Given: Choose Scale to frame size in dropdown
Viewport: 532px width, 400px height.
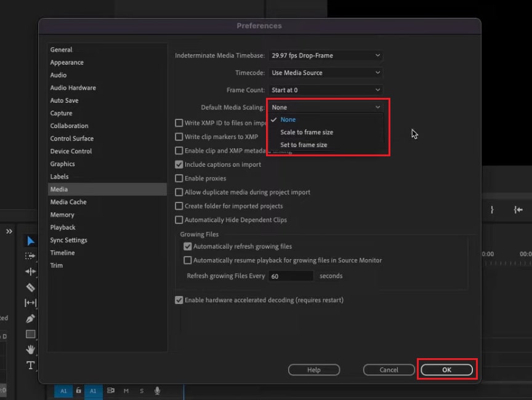Looking at the screenshot, I should point(307,132).
